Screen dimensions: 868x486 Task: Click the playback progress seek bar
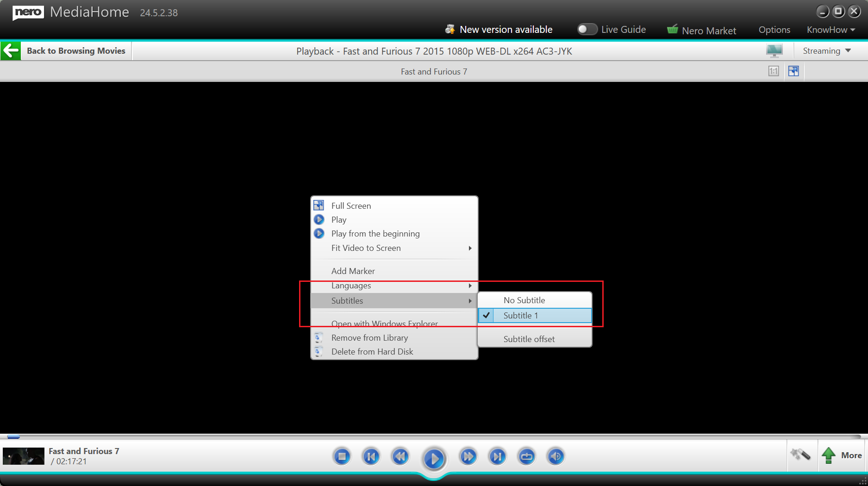point(434,436)
